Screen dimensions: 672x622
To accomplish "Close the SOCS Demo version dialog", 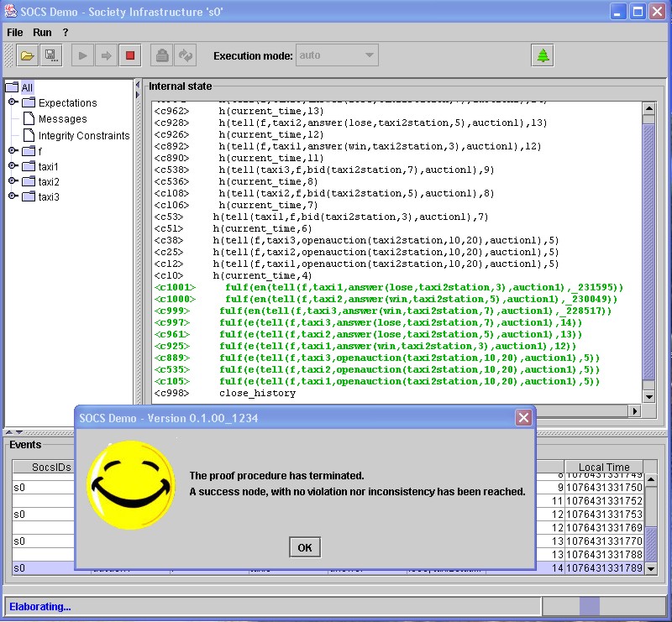I will pyautogui.click(x=523, y=417).
